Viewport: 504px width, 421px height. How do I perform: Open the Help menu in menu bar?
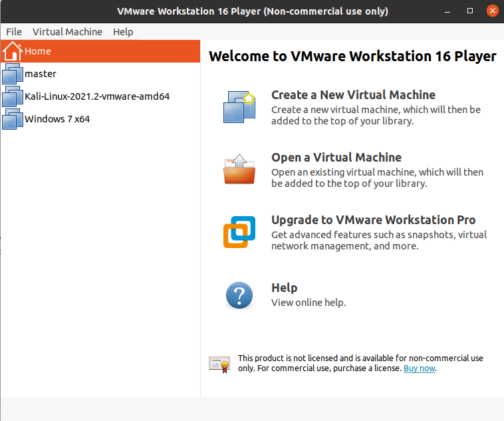tap(123, 32)
